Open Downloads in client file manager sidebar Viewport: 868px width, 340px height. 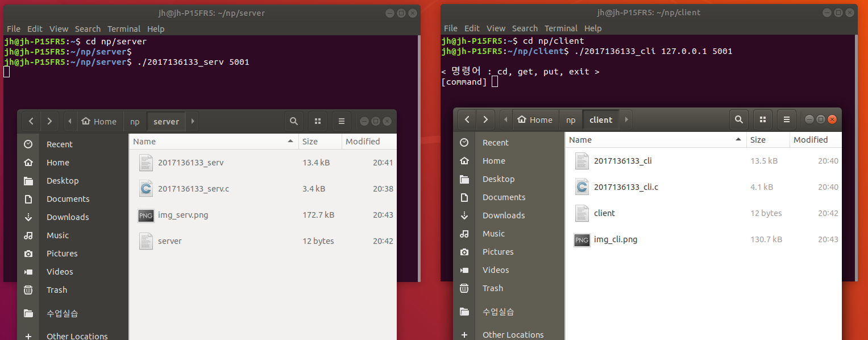pyautogui.click(x=509, y=215)
